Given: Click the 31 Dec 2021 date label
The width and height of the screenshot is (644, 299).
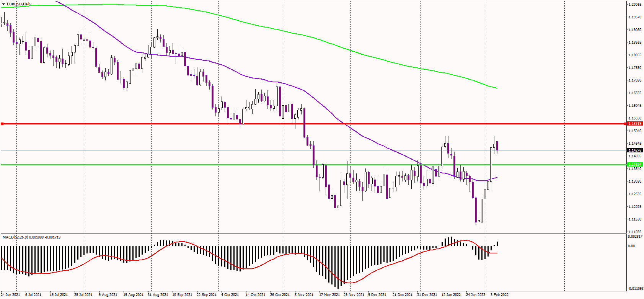Looking at the screenshot, I should coord(427,295).
